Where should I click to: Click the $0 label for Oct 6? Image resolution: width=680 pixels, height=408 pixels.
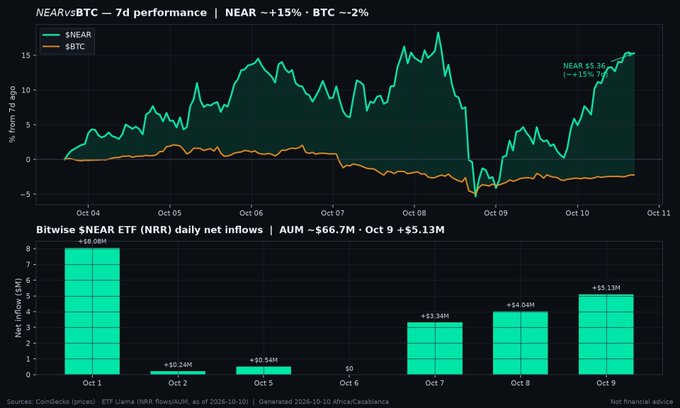point(349,369)
